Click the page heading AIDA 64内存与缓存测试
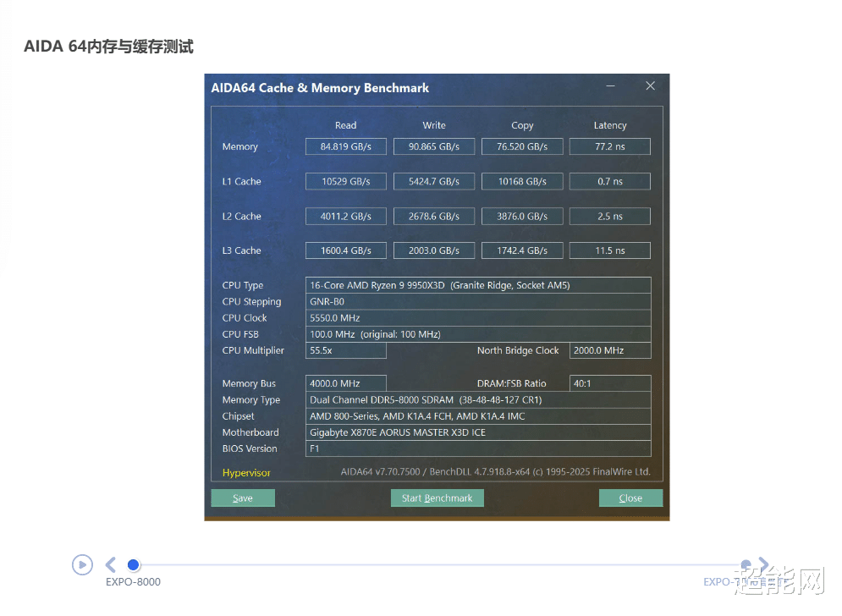Image resolution: width=842 pixels, height=616 pixels. [108, 47]
